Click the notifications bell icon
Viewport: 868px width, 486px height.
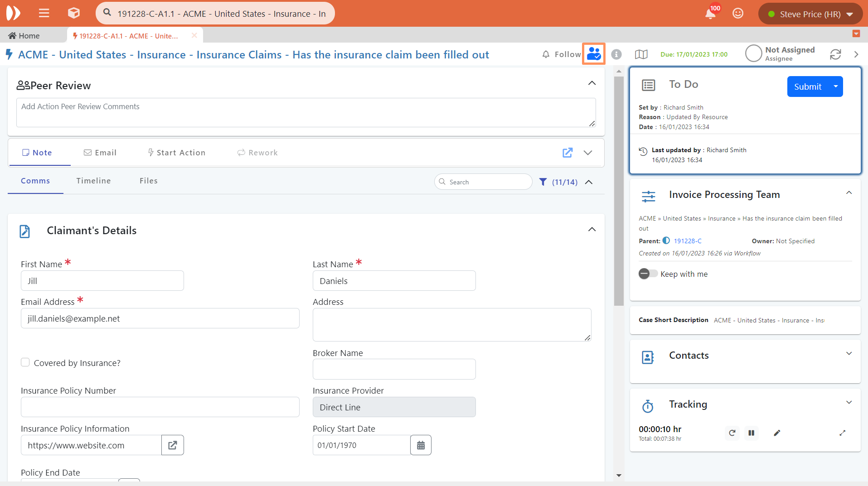(710, 14)
